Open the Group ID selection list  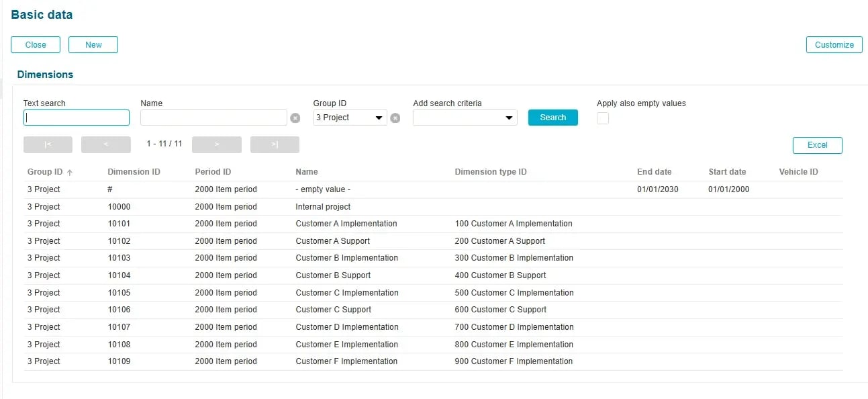[349, 118]
